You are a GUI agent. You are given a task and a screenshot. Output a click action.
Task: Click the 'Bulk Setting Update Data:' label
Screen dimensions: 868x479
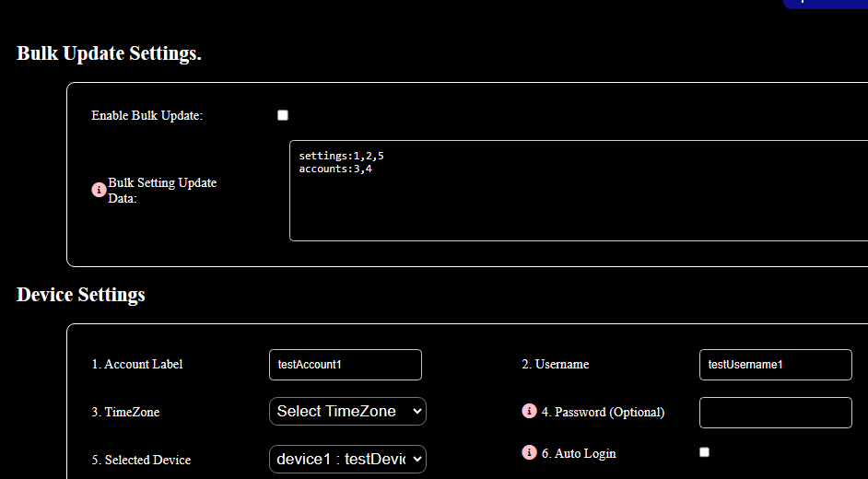[162, 191]
